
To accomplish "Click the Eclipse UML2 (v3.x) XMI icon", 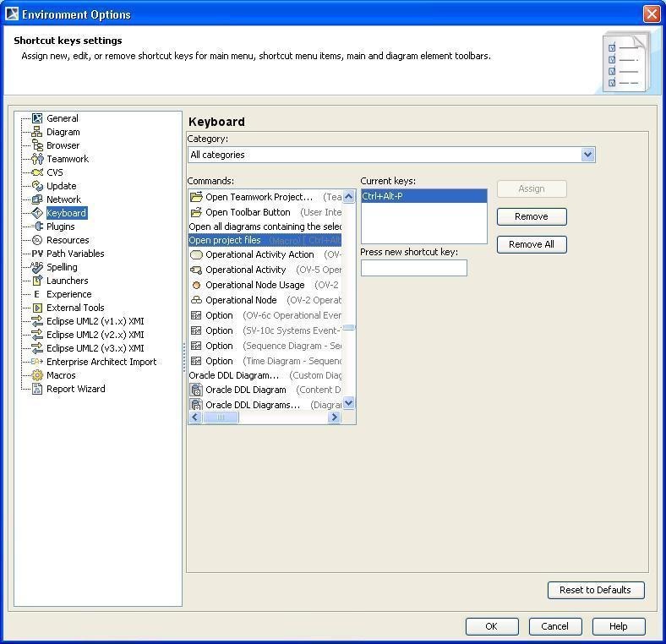I will click(x=37, y=348).
